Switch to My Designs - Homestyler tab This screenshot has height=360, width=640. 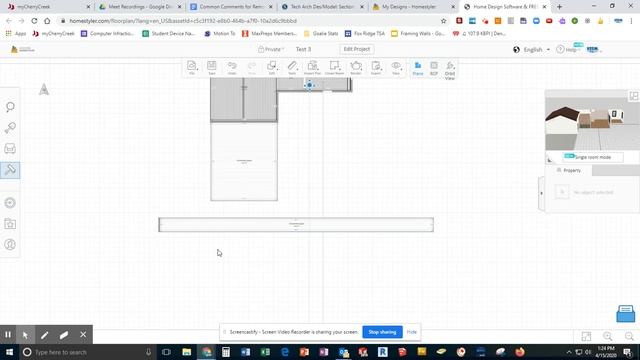[413, 7]
